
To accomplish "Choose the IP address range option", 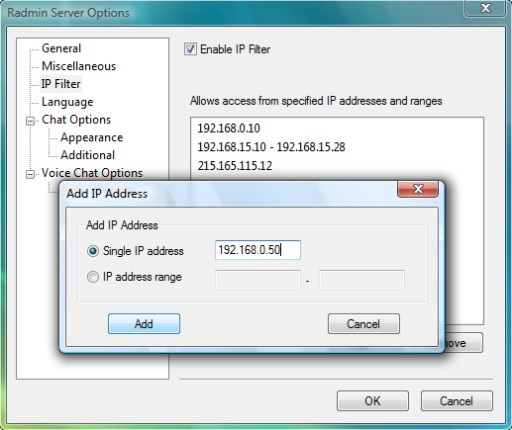I will click(93, 277).
